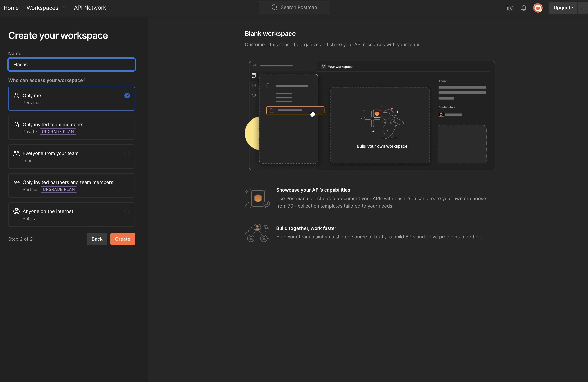Open the arrow beside Upgrade
588x382 pixels.
click(x=583, y=8)
